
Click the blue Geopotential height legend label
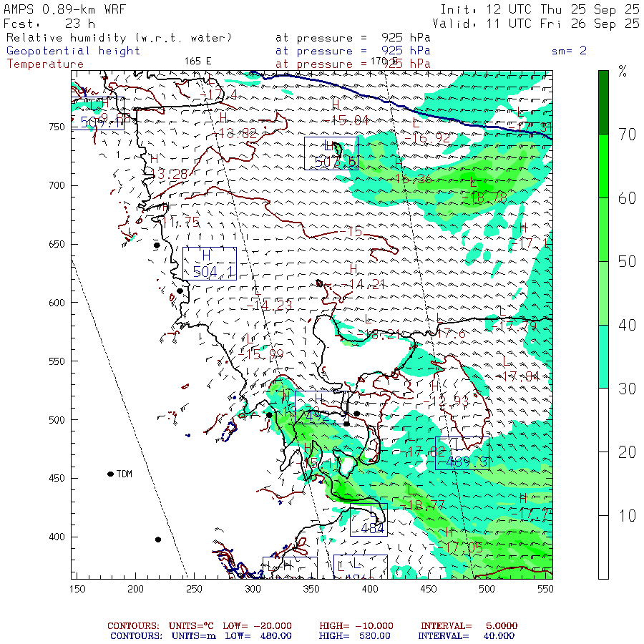(x=73, y=51)
